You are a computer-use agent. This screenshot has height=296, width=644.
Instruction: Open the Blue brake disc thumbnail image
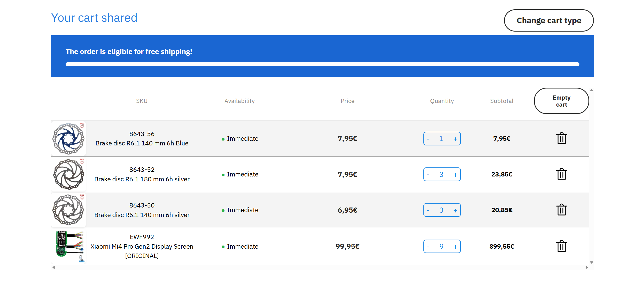tap(68, 138)
